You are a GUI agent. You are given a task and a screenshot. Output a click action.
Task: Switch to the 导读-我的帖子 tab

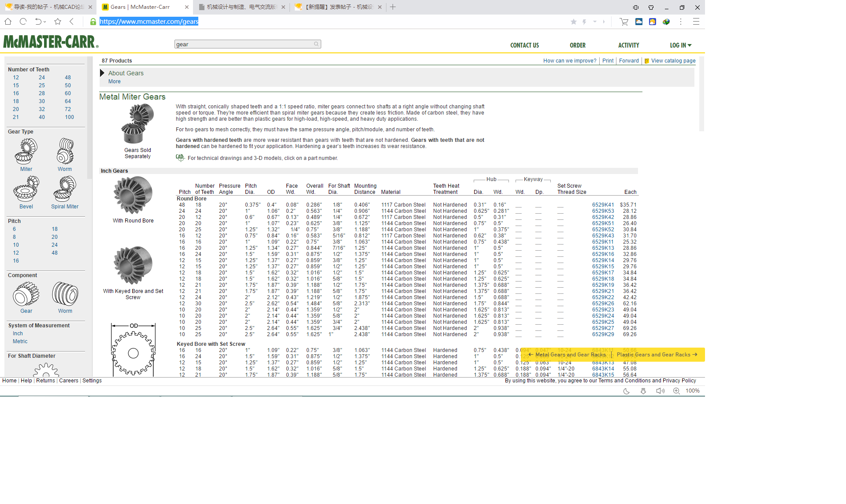coord(48,7)
